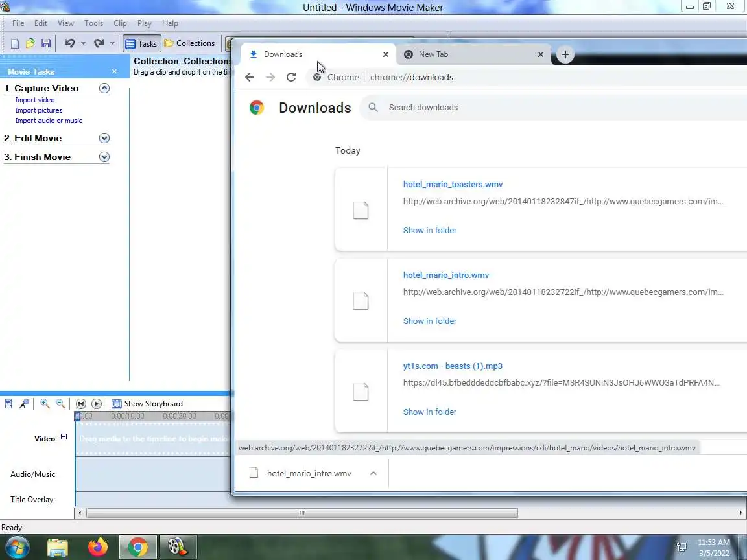Expand the Edit Movie section
This screenshot has height=560, width=747.
(x=104, y=138)
